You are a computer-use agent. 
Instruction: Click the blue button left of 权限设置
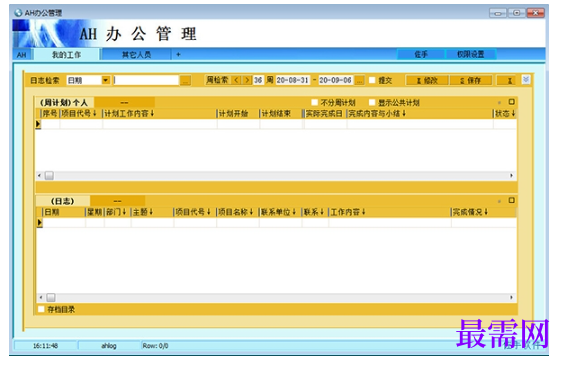click(x=421, y=54)
